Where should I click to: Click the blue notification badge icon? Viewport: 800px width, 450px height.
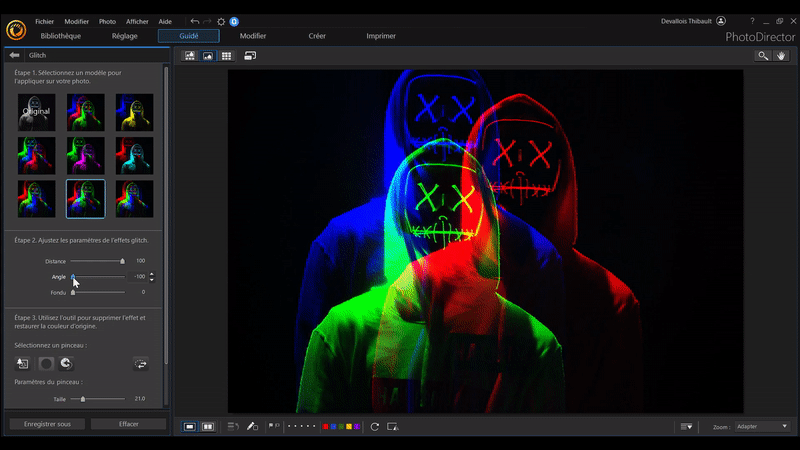[x=234, y=21]
